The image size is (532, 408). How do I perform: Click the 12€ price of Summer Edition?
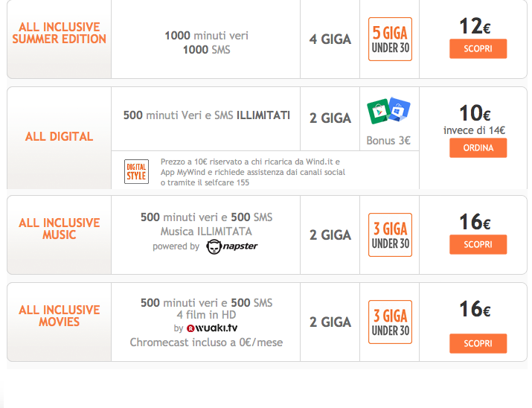[x=475, y=26]
